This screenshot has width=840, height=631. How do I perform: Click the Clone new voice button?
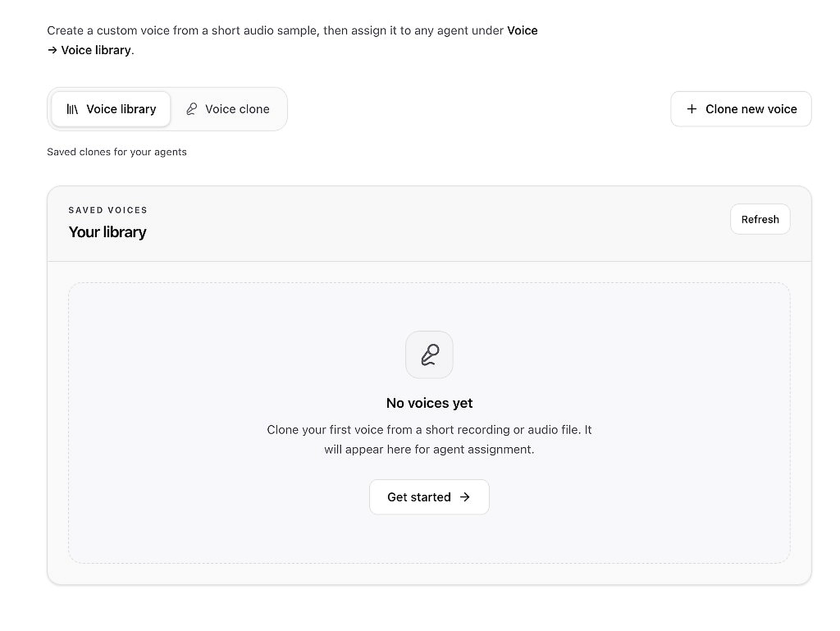coord(741,109)
